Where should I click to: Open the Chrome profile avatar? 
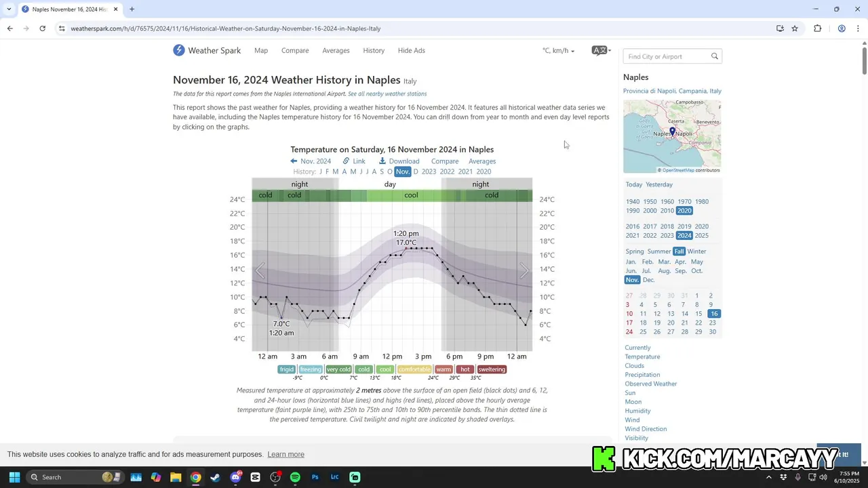coord(842,28)
